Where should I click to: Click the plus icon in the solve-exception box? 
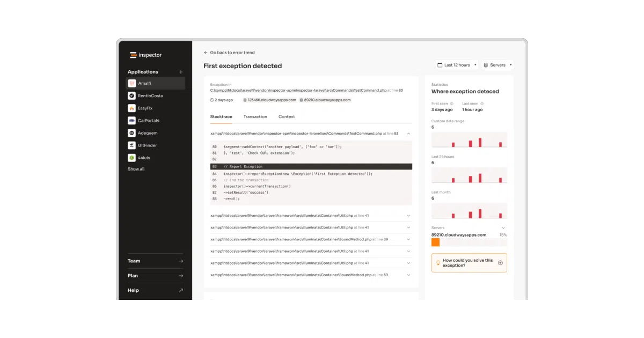[x=500, y=263]
